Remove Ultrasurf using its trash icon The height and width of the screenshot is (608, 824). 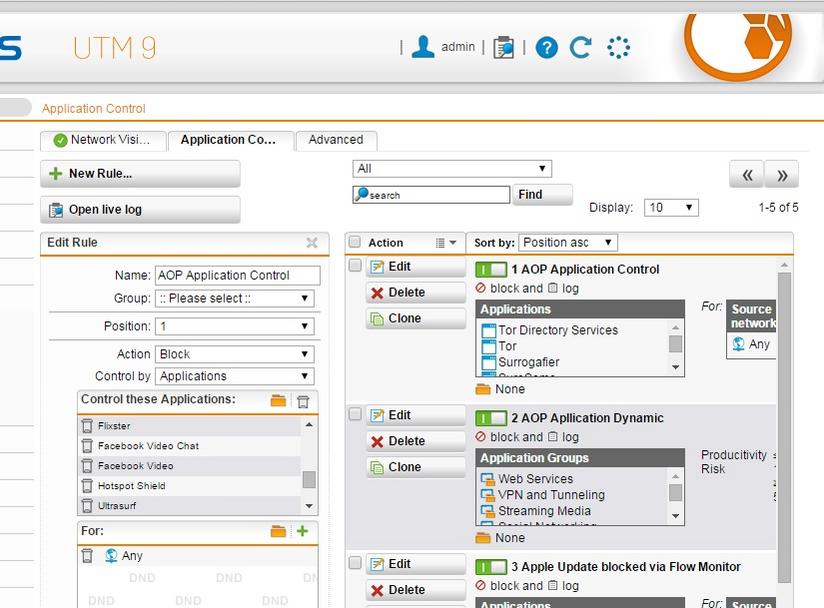coord(87,506)
